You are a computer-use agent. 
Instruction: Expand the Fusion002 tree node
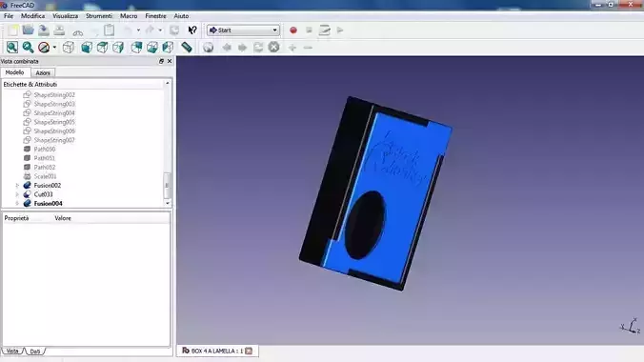(17, 186)
